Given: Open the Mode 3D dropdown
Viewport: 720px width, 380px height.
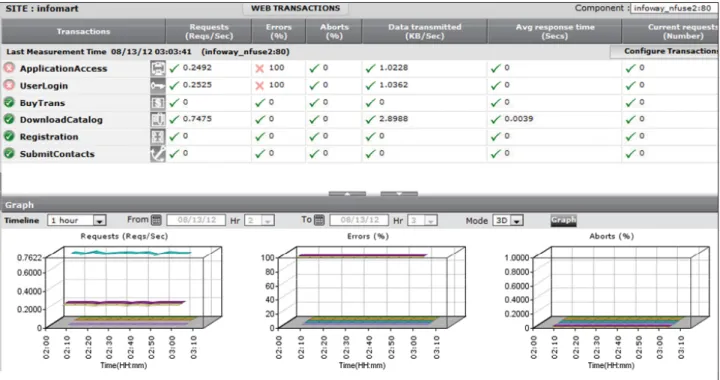Looking at the screenshot, I should click(x=508, y=220).
